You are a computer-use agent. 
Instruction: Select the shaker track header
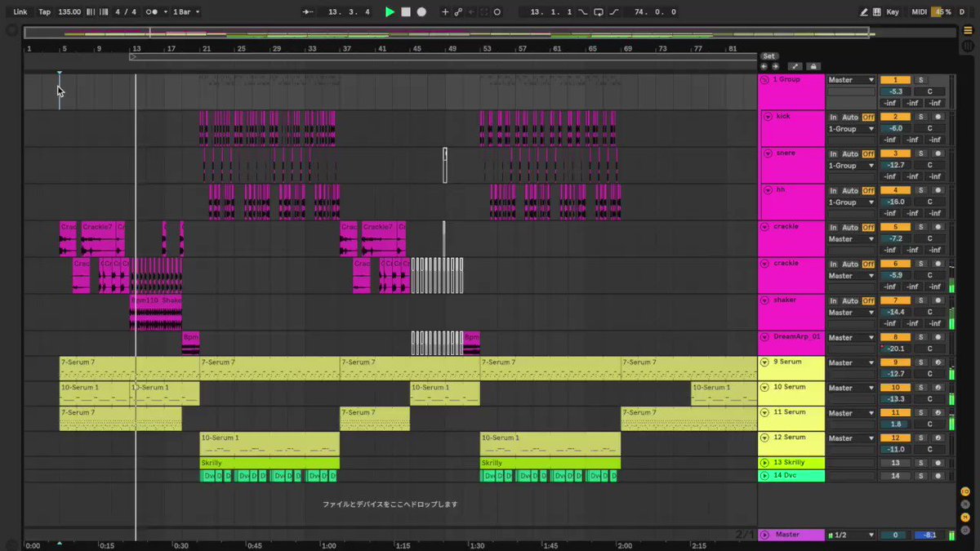click(791, 312)
